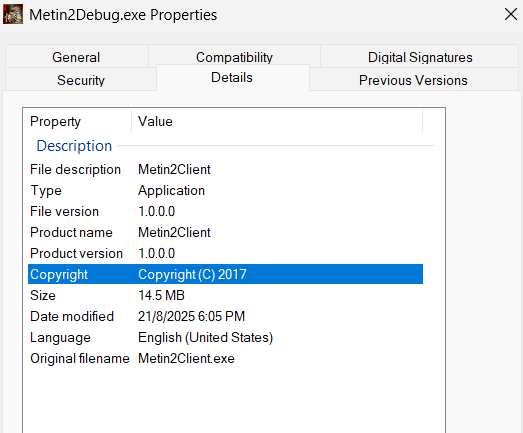This screenshot has width=523, height=433.
Task: Click the Metin2Client.exe original filename value
Action: click(186, 359)
